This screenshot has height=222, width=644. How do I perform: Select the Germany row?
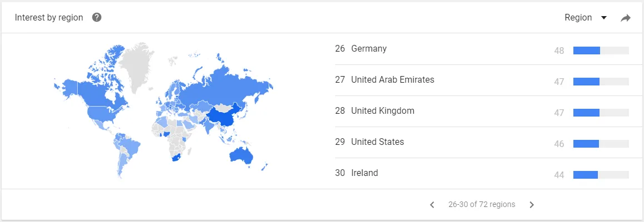[x=483, y=49]
